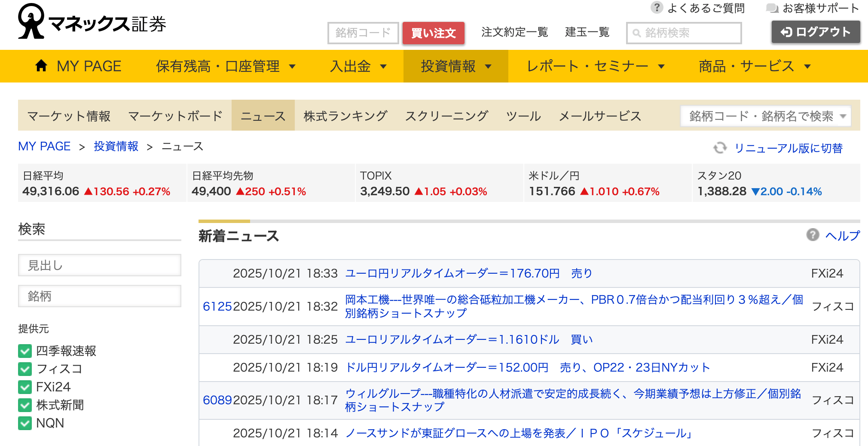Open stock code 6125 link
Image resolution: width=868 pixels, height=446 pixels.
pyautogui.click(x=217, y=306)
